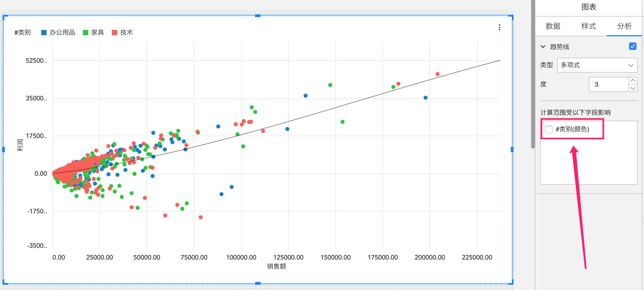Switch to the 样式 tab
The image size is (644, 290).
[588, 26]
